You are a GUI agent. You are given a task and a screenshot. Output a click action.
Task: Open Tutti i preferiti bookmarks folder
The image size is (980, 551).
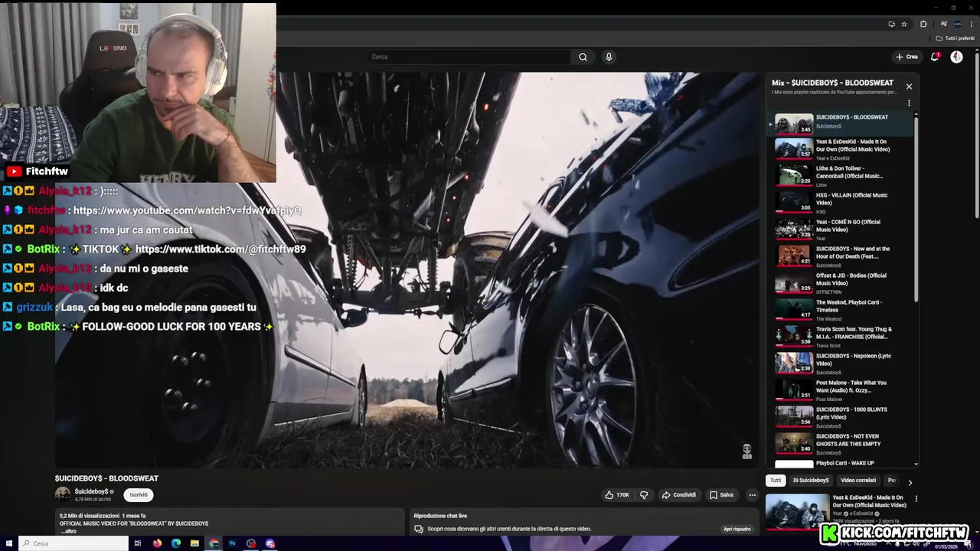[955, 38]
